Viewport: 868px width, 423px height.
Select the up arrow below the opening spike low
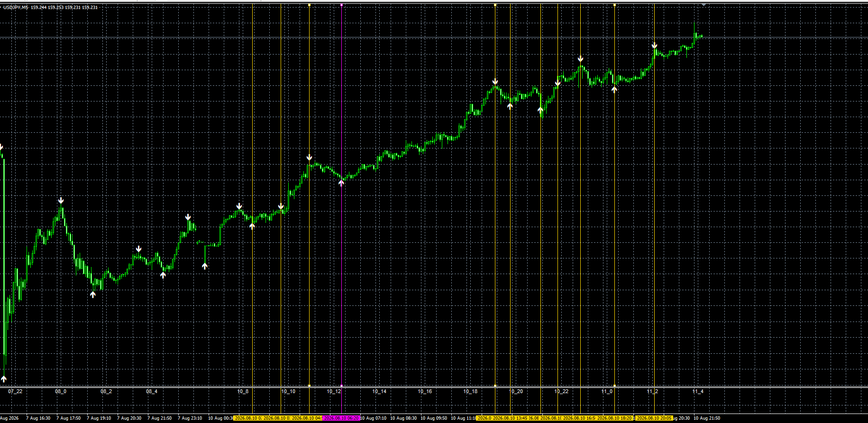pos(4,378)
